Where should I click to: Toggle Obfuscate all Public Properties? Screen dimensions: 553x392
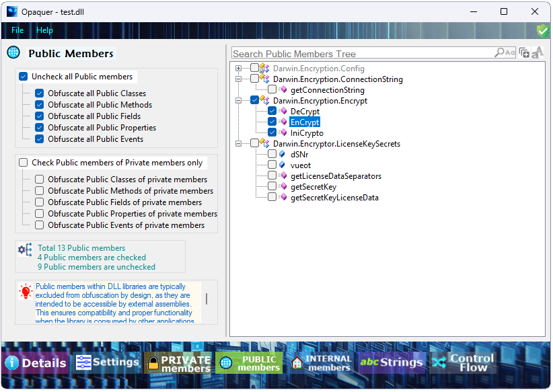click(x=39, y=128)
